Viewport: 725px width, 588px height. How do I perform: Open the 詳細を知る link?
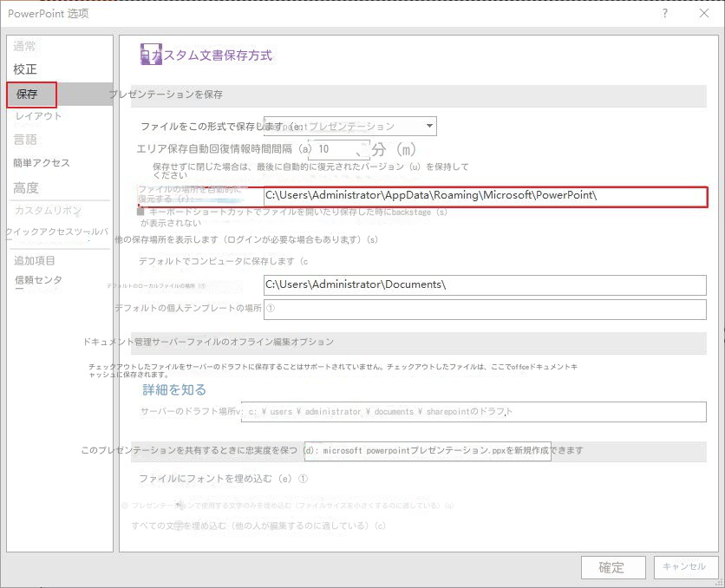coord(174,389)
